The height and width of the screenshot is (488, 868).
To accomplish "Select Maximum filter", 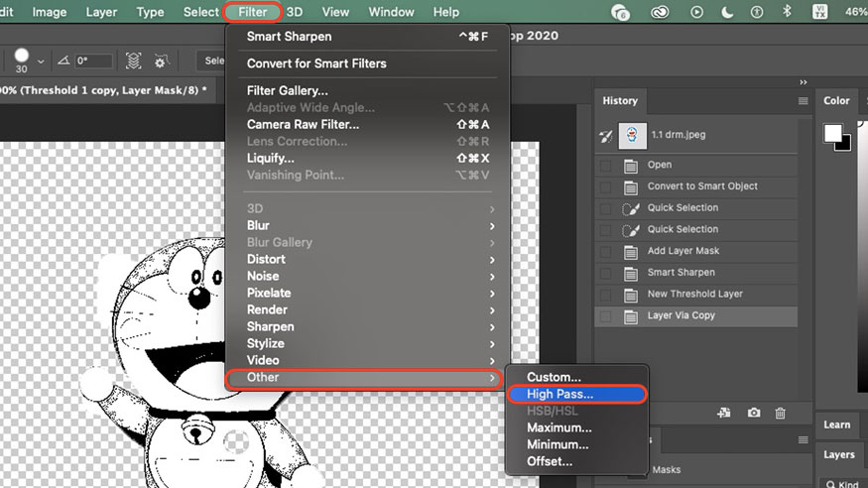I will coord(576,427).
